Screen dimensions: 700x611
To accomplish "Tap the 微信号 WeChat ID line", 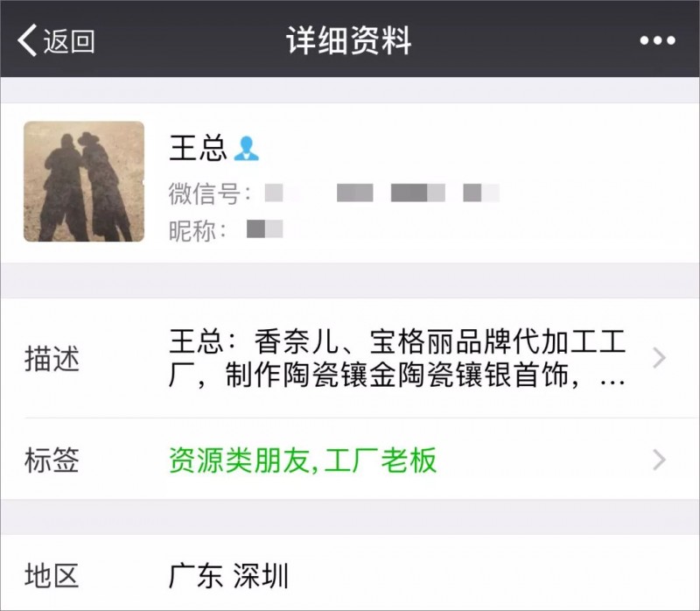I will (x=334, y=193).
